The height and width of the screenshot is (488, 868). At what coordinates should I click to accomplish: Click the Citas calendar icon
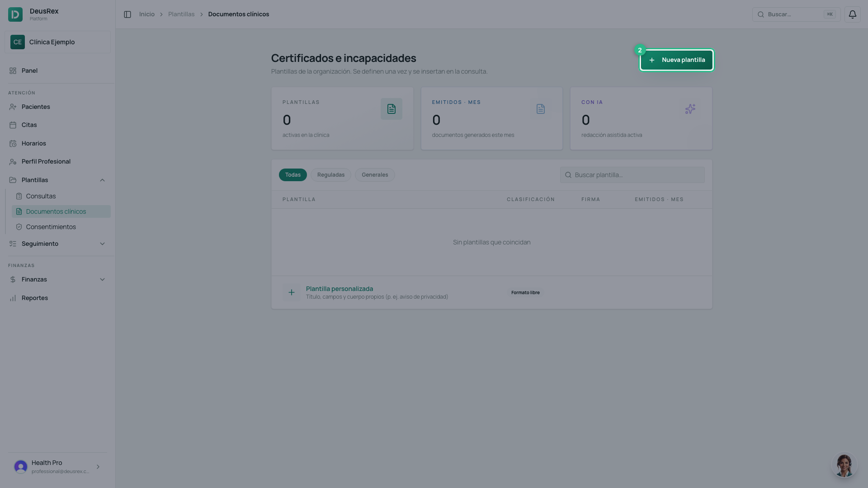point(13,125)
